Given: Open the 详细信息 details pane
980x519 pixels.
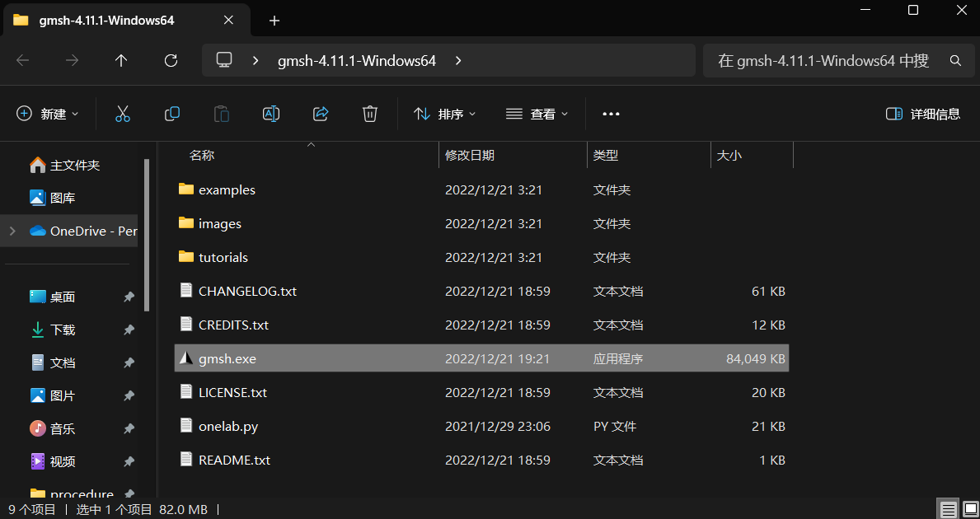Looking at the screenshot, I should [922, 114].
